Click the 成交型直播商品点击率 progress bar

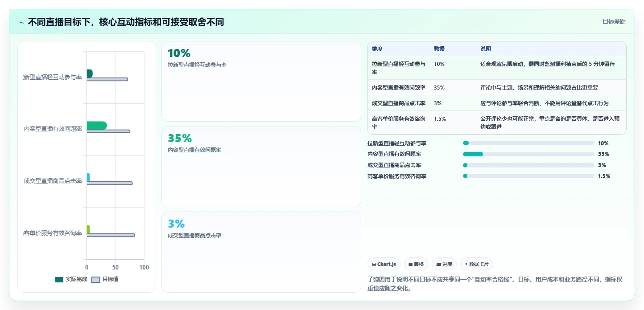(x=528, y=165)
